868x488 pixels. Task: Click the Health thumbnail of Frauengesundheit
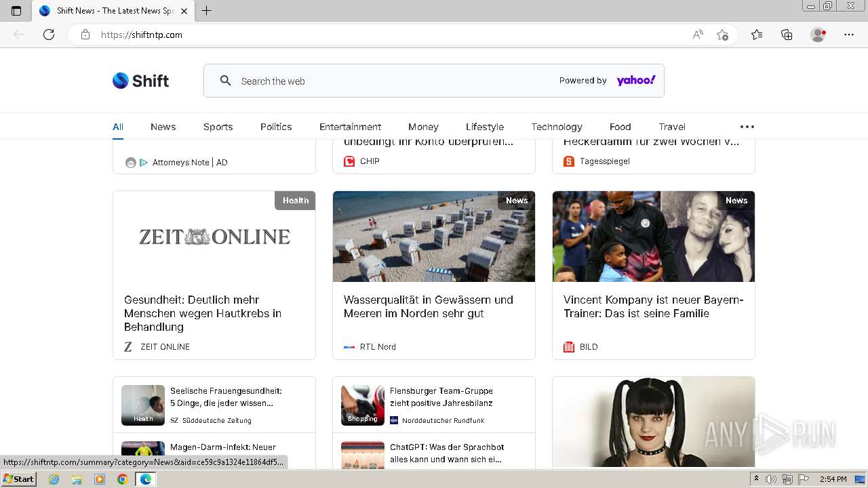pos(143,405)
